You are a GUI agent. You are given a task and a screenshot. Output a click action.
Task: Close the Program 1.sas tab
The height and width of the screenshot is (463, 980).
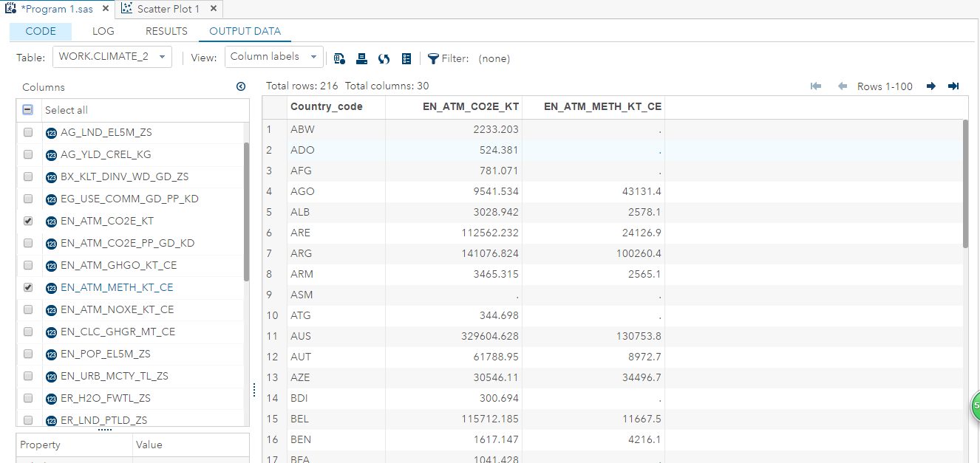(106, 9)
